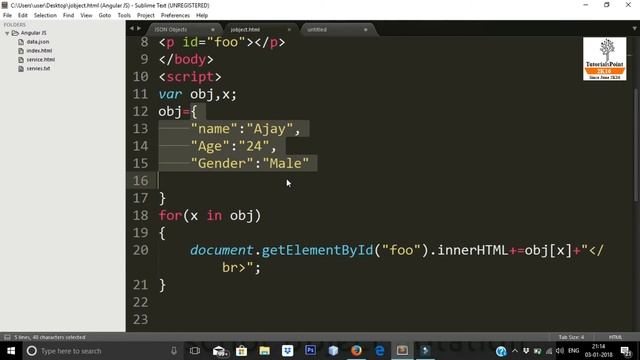640x360 pixels.
Task: Open the Windows Start menu
Action: click(x=11, y=351)
